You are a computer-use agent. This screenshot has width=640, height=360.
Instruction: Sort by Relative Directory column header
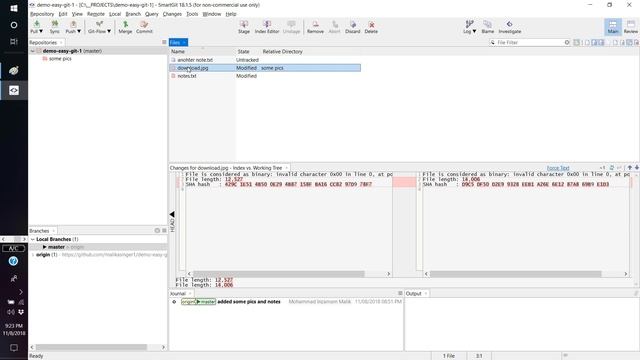(x=282, y=52)
